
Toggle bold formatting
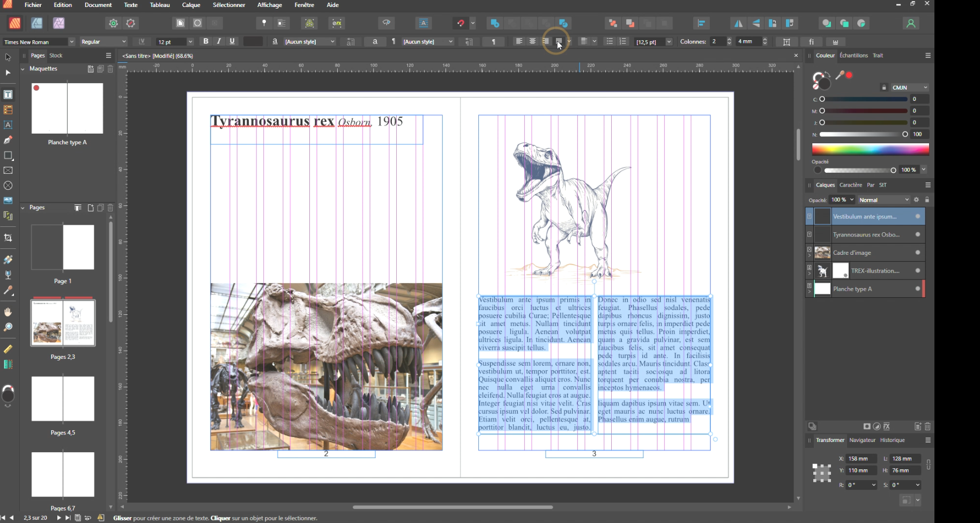(206, 41)
